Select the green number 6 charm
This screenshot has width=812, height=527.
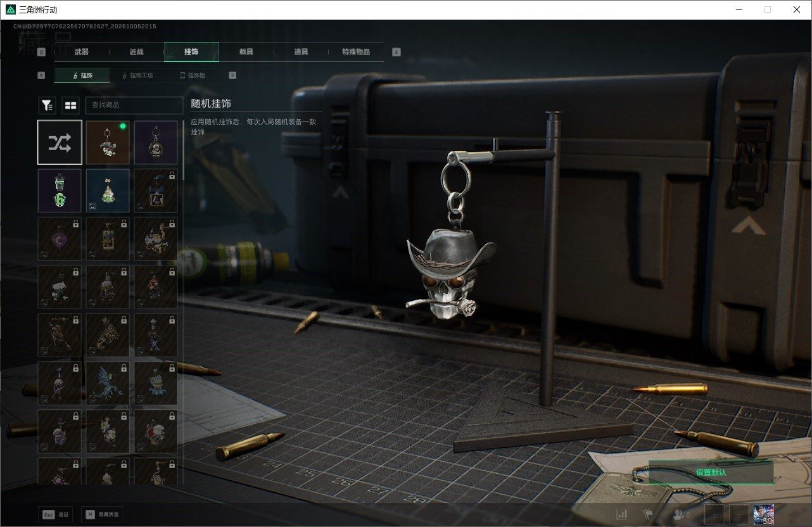point(60,191)
